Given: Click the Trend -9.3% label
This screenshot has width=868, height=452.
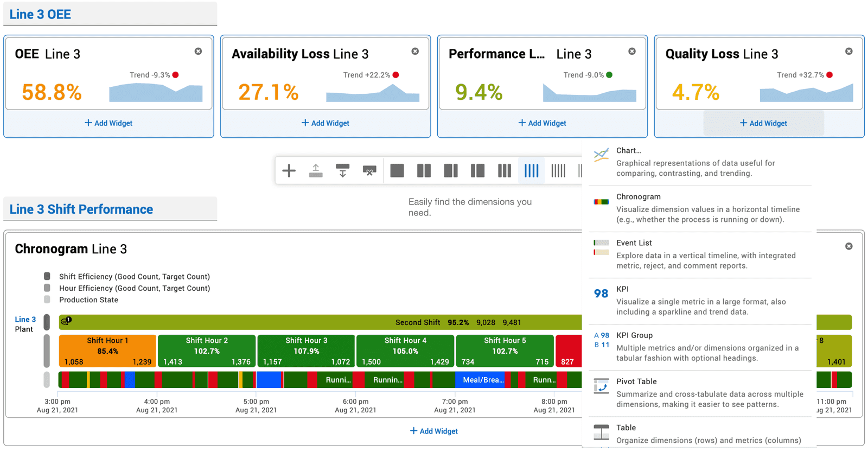Looking at the screenshot, I should (x=150, y=75).
